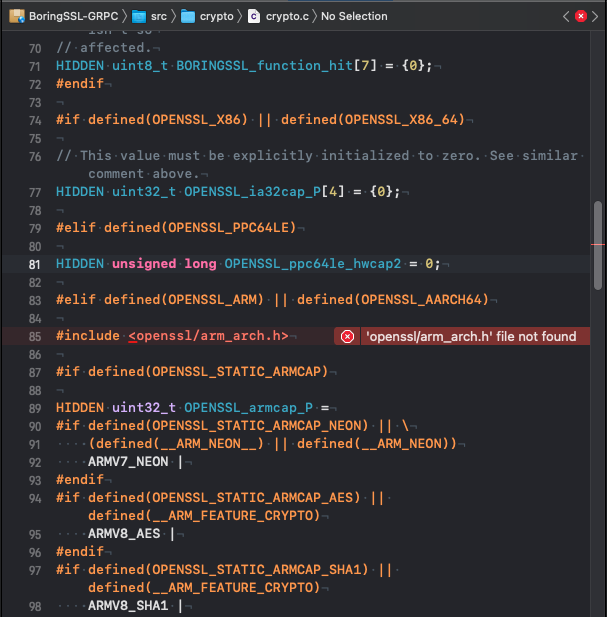607x617 pixels.
Task: Click on ARMV8_SHA1 constant
Action: click(128, 606)
